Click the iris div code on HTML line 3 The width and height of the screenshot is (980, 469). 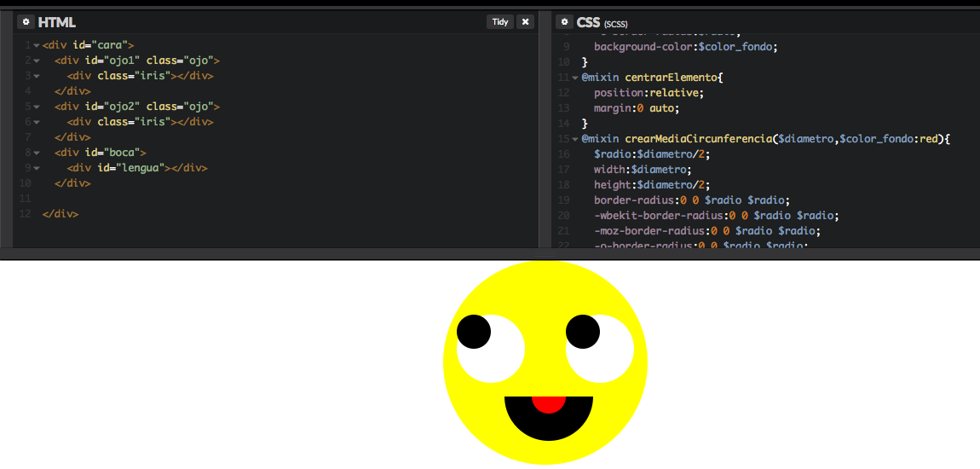(x=140, y=76)
